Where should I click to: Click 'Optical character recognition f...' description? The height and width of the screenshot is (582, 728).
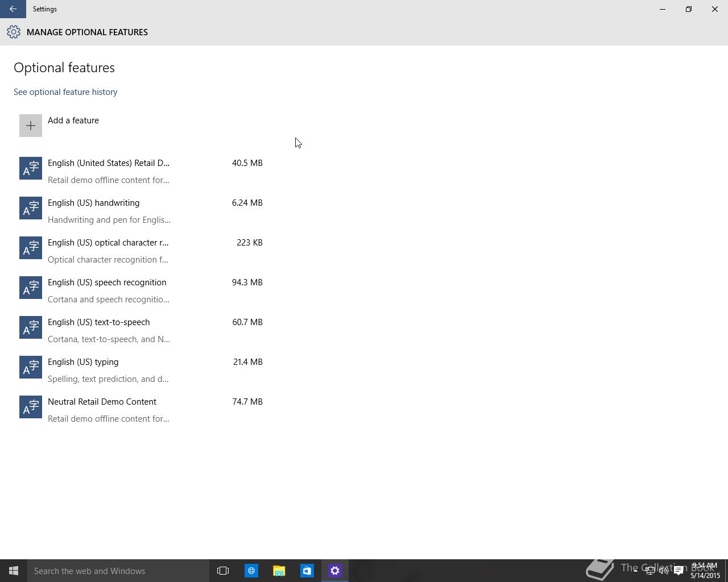pyautogui.click(x=108, y=260)
